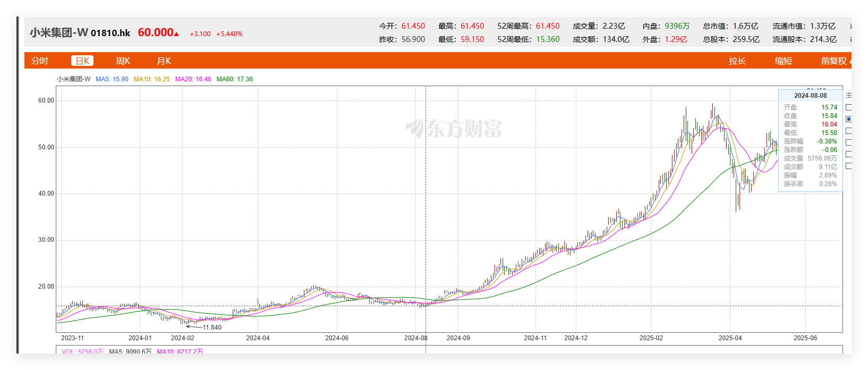Click the MA10: 16.25 legend label
This screenshot has height=370, width=868.
coord(152,79)
